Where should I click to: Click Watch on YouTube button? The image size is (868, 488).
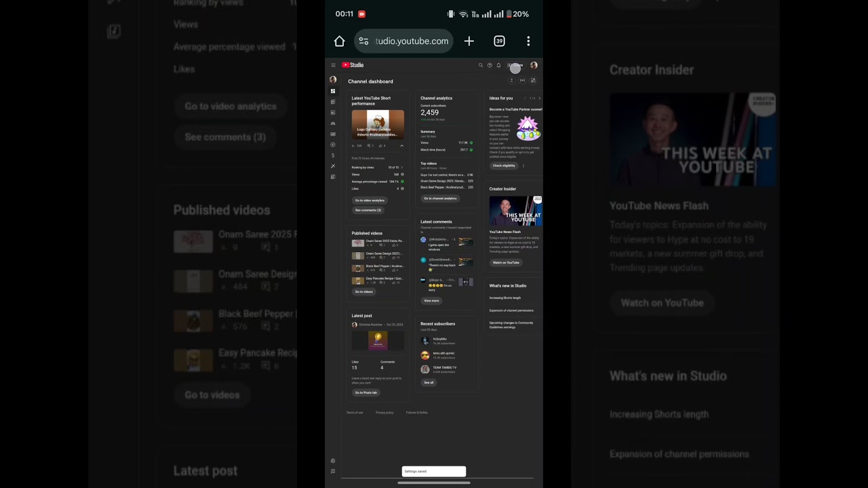(x=506, y=262)
